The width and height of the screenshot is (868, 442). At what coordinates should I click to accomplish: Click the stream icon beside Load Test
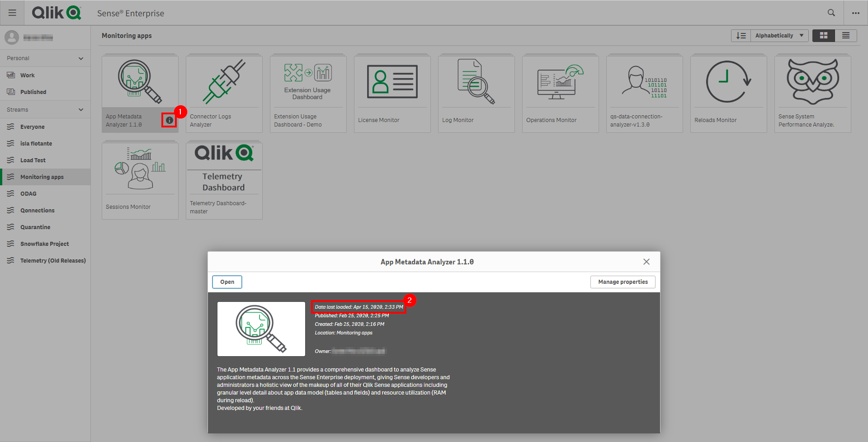[11, 160]
